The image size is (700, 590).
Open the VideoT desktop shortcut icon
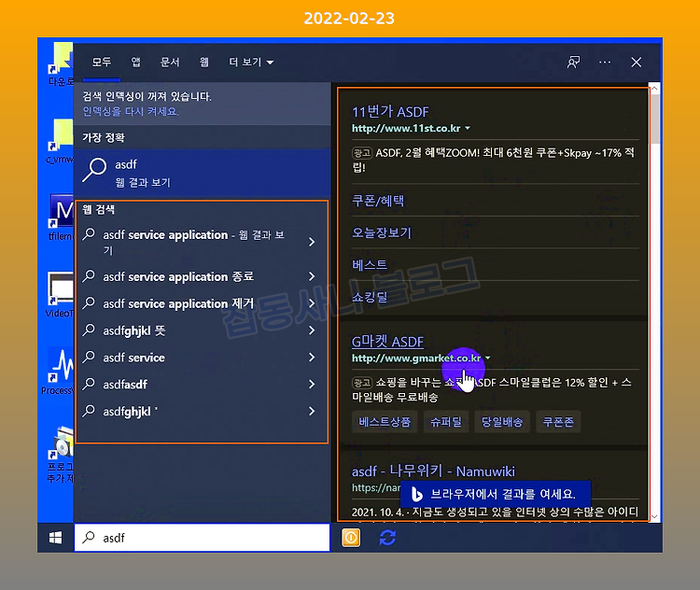pos(61,290)
